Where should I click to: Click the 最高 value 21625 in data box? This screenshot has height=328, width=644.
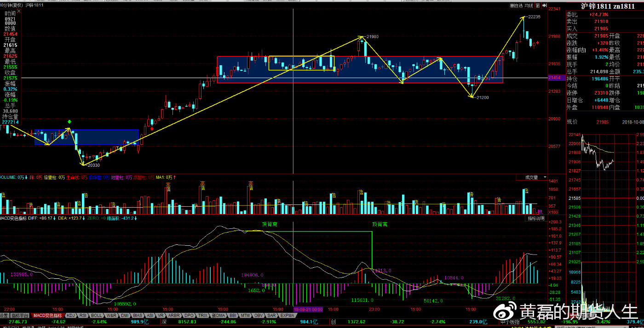[x=10, y=56]
